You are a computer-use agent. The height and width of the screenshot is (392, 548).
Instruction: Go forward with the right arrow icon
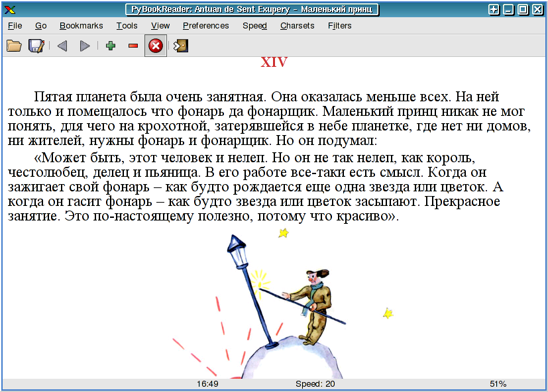(x=85, y=46)
